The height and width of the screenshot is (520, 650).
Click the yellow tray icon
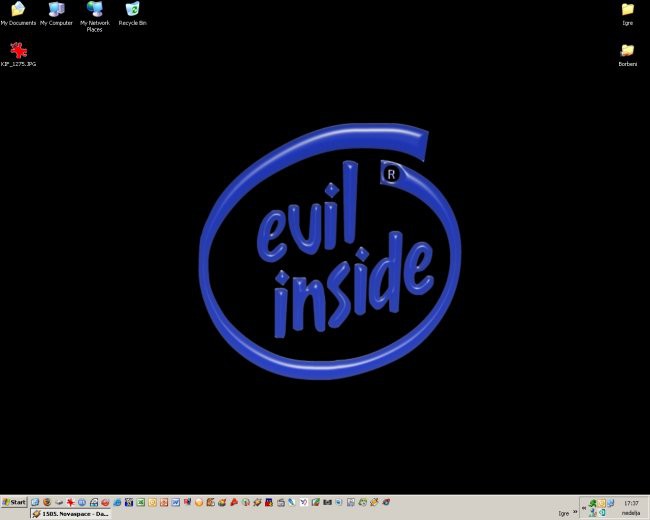(x=601, y=503)
